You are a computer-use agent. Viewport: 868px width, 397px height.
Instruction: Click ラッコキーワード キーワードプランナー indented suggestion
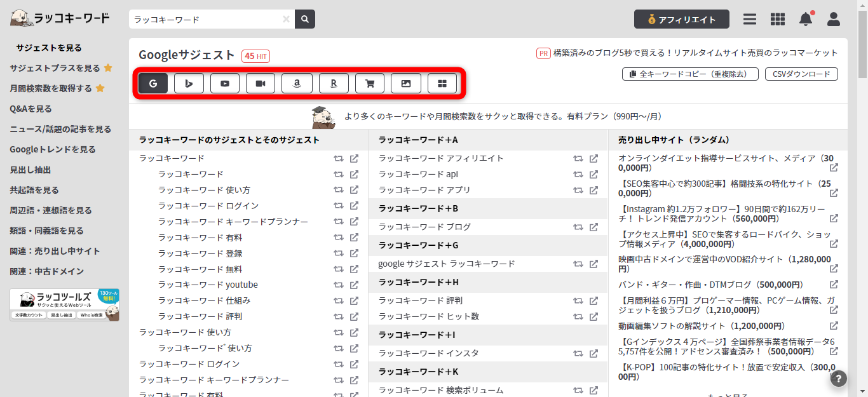[233, 222]
